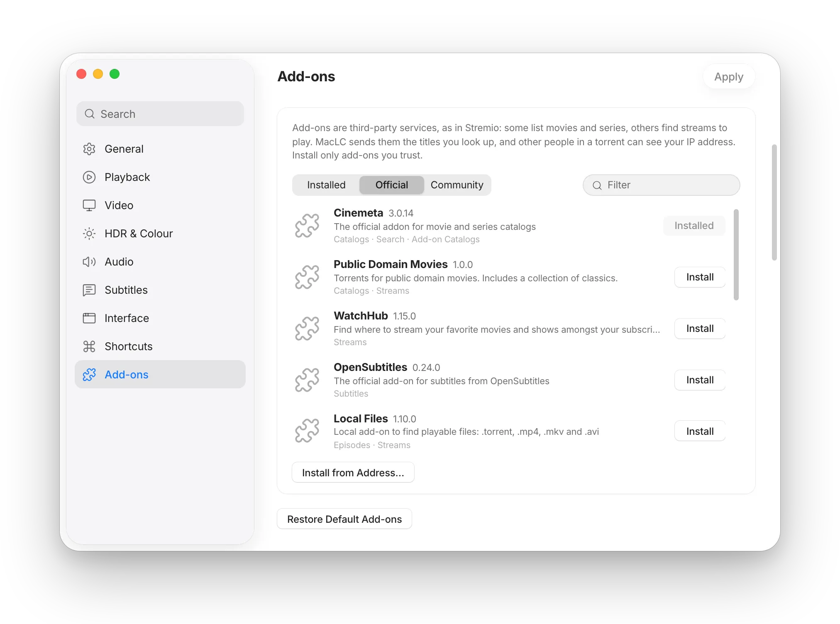Open the Subtitles sidebar item
This screenshot has height=624, width=840.
point(160,290)
